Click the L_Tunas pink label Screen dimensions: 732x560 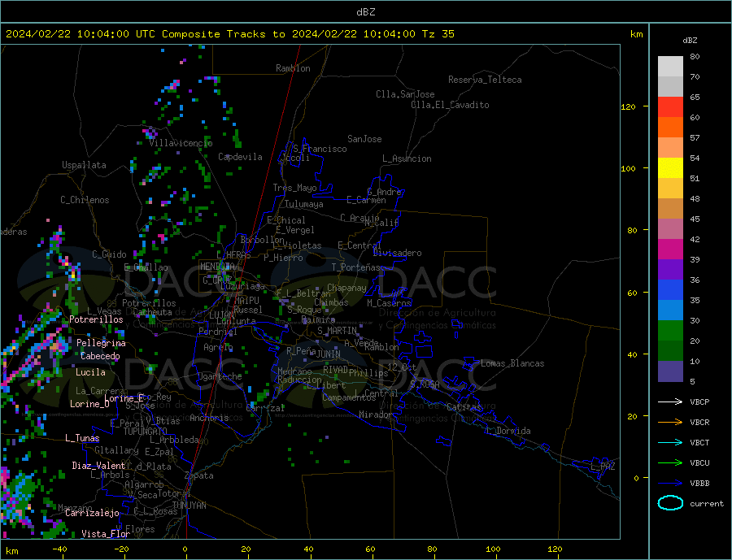[x=82, y=438]
